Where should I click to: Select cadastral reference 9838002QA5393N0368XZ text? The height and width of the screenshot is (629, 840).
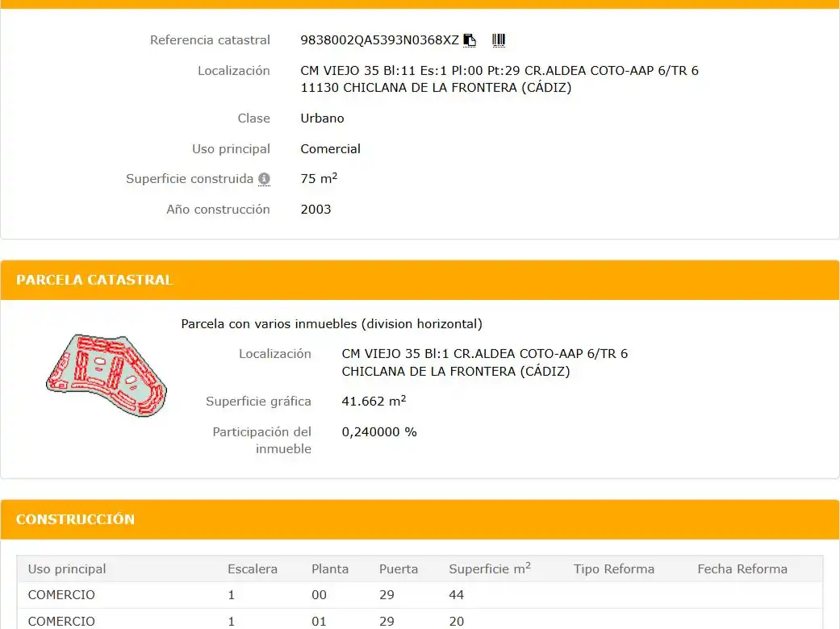click(379, 40)
